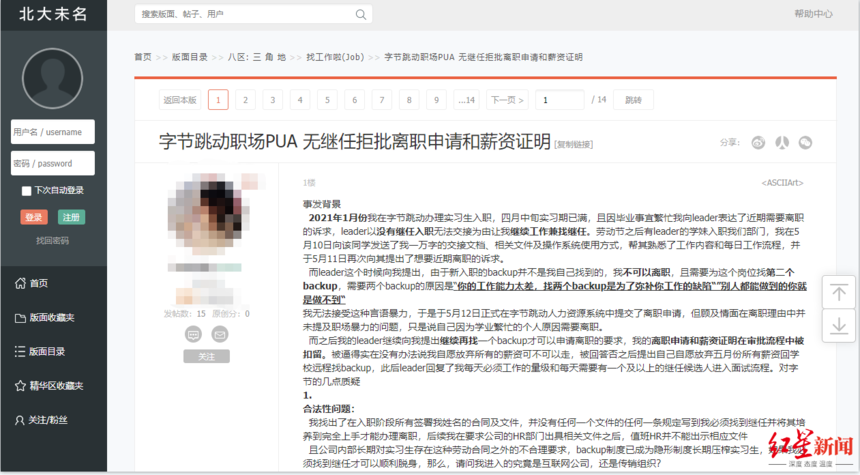This screenshot has width=860, height=475.
Task: Click the default user avatar in sidebar
Action: (x=53, y=78)
